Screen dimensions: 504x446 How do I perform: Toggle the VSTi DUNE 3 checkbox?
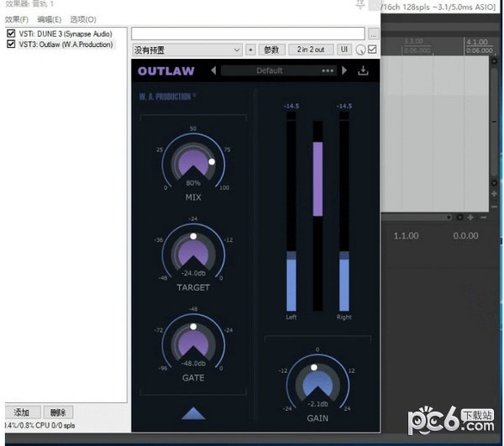coord(11,34)
